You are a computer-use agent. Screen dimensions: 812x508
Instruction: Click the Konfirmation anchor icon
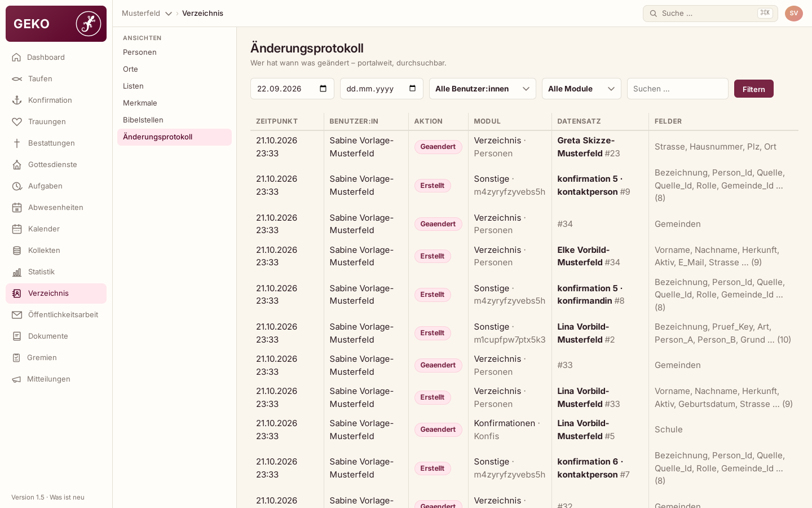tap(17, 100)
